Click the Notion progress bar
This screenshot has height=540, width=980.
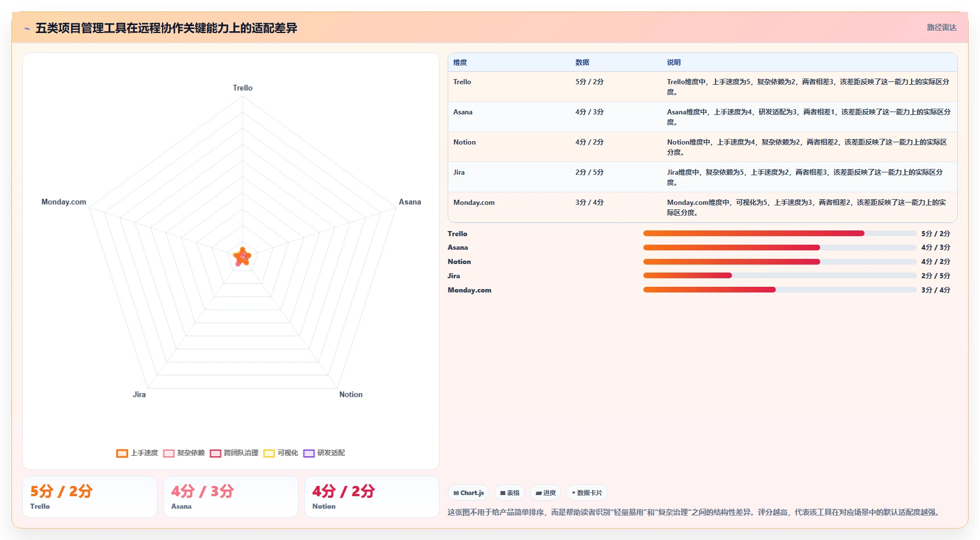(780, 262)
